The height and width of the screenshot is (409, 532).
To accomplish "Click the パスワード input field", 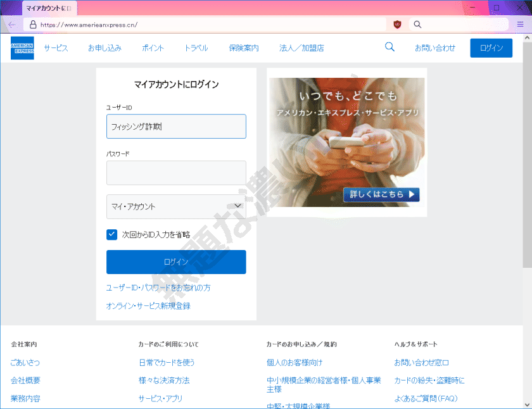I will click(176, 173).
